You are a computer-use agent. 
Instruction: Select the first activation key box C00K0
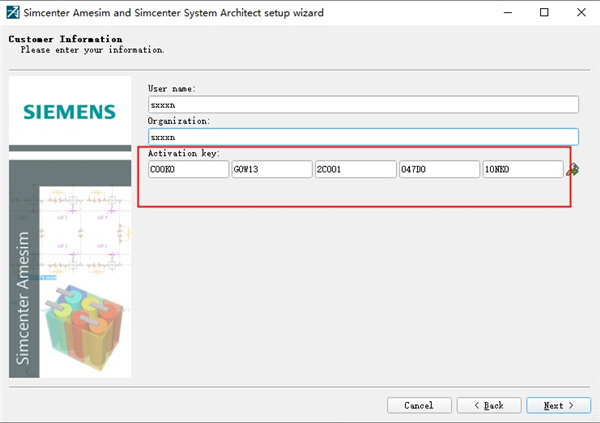click(x=188, y=170)
